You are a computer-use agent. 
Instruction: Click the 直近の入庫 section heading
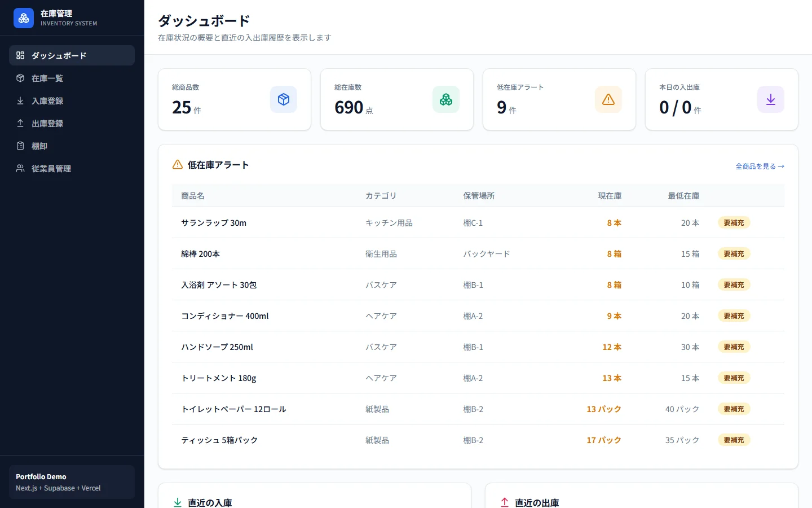[210, 502]
